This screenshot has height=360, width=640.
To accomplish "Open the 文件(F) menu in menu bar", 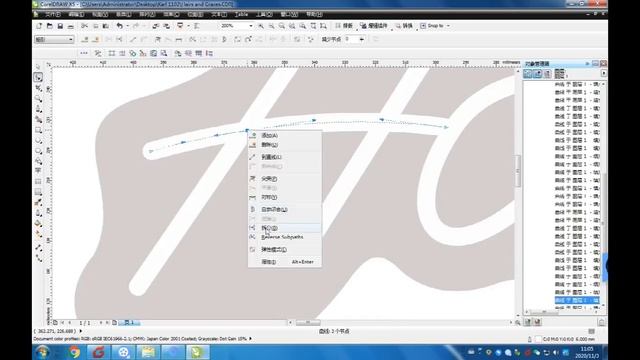I will click(x=53, y=14).
